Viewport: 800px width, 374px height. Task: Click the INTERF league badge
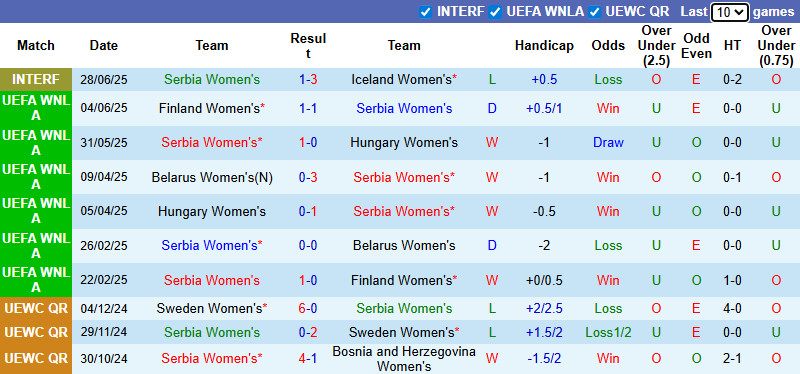click(x=36, y=80)
